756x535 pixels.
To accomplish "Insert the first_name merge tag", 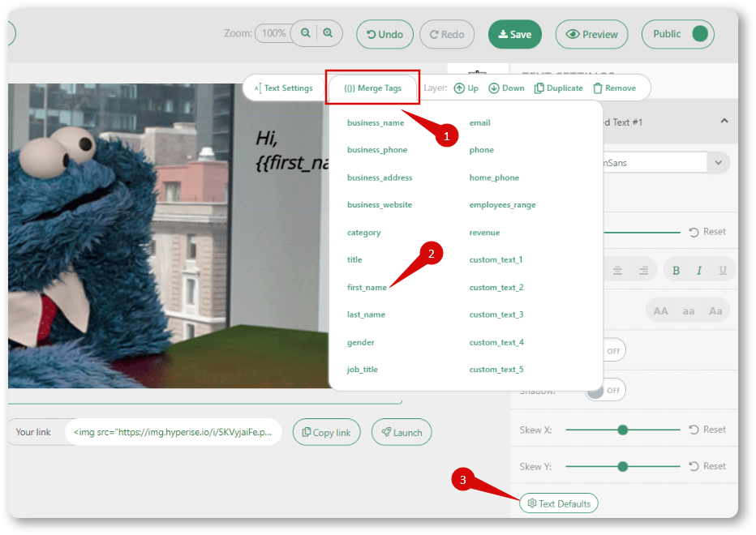I will click(367, 288).
